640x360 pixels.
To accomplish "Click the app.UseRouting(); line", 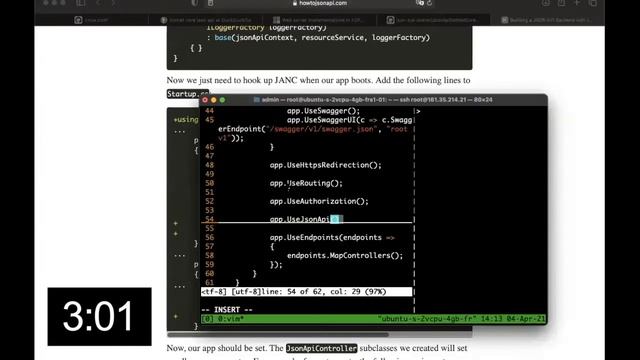I will [x=306, y=183].
